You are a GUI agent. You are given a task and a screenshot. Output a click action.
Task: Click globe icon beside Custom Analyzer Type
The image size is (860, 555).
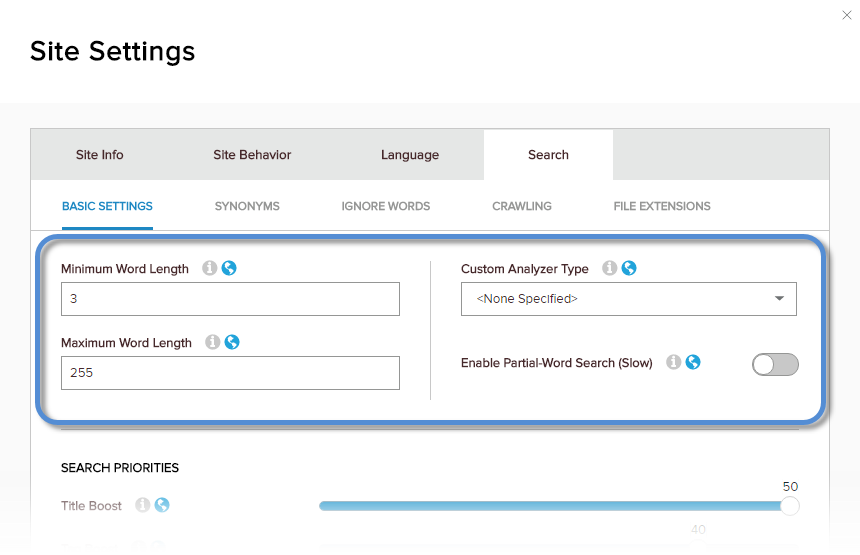629,268
